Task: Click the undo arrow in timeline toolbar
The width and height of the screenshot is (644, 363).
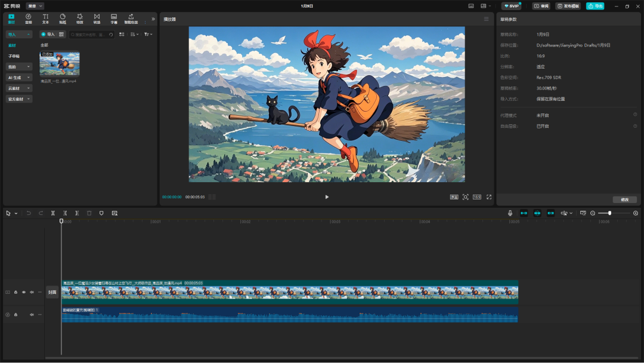Action: pos(29,213)
